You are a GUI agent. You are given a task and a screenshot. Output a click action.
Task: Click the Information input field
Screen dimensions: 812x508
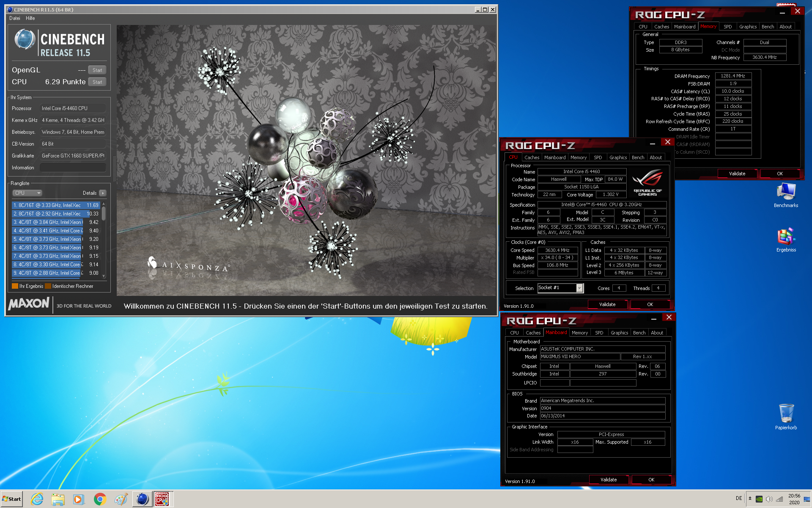click(x=73, y=168)
